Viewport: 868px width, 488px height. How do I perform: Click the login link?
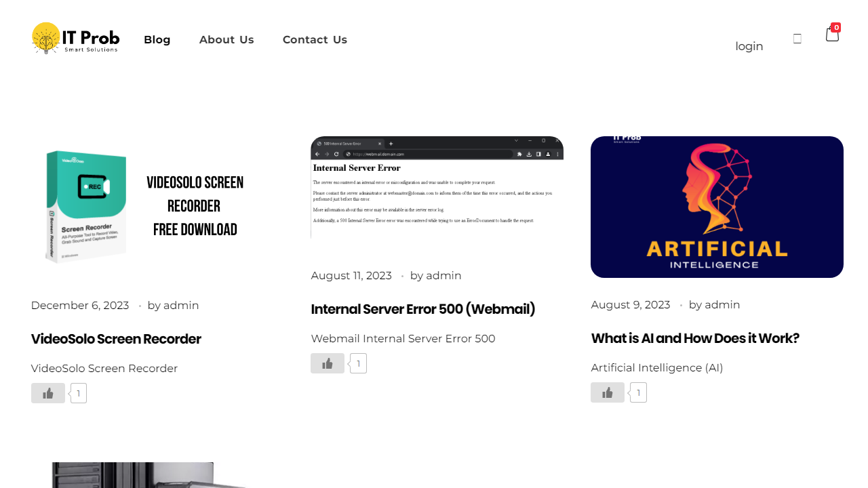(x=749, y=46)
